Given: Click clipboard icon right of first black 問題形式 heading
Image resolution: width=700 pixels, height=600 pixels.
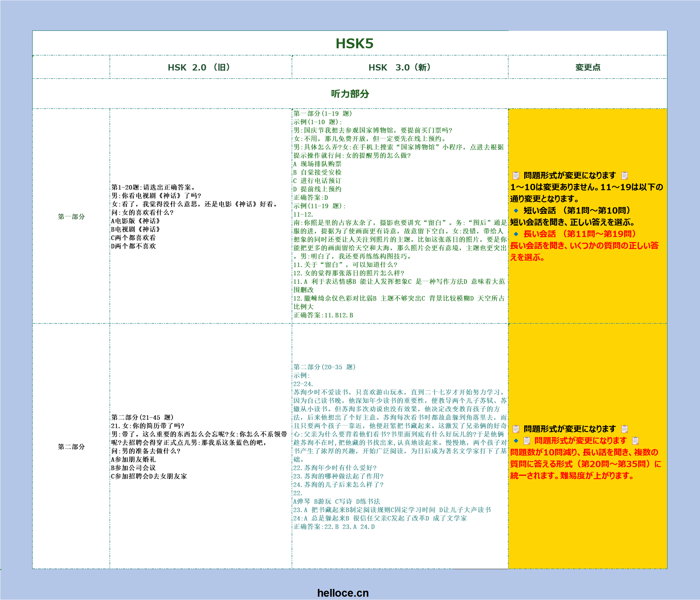Looking at the screenshot, I should point(624,175).
